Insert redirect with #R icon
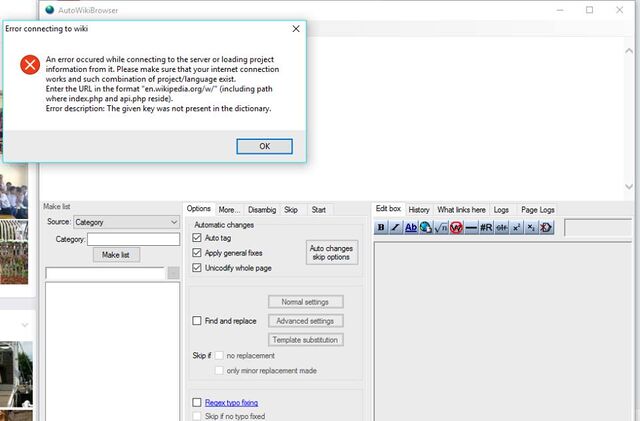The height and width of the screenshot is (421, 640). tap(486, 227)
